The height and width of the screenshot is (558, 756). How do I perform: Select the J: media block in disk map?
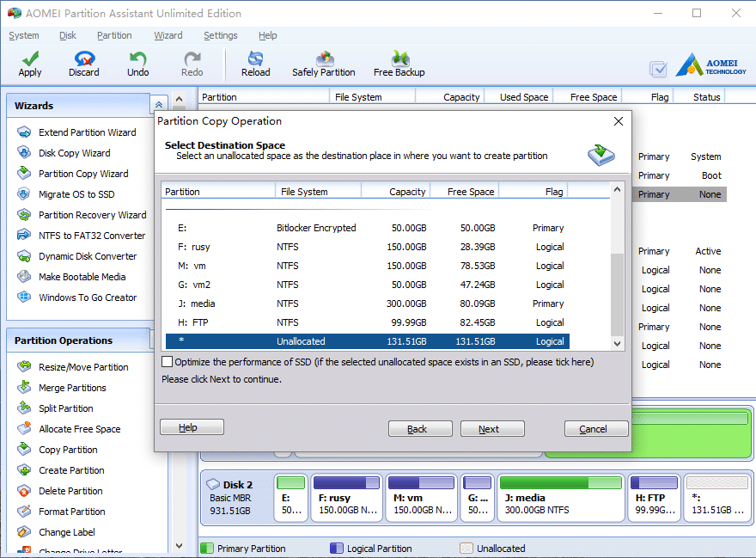561,498
